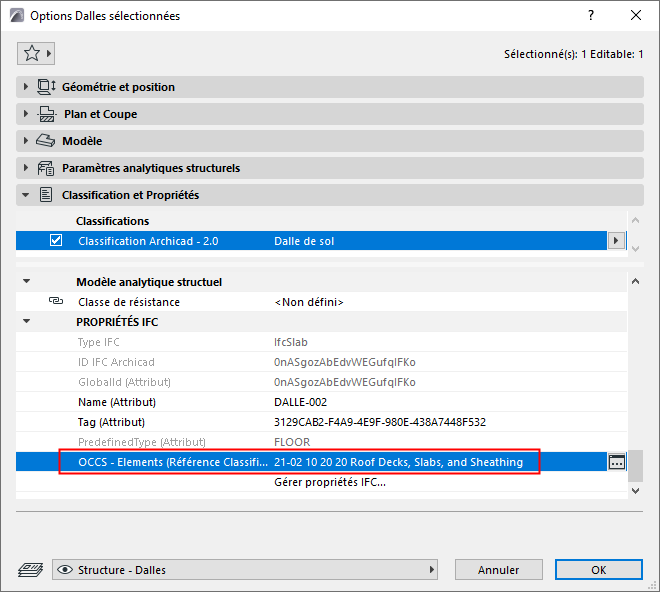660x592 pixels.
Task: Collapse the Modèle analytique structuel group
Action: [x=27, y=281]
